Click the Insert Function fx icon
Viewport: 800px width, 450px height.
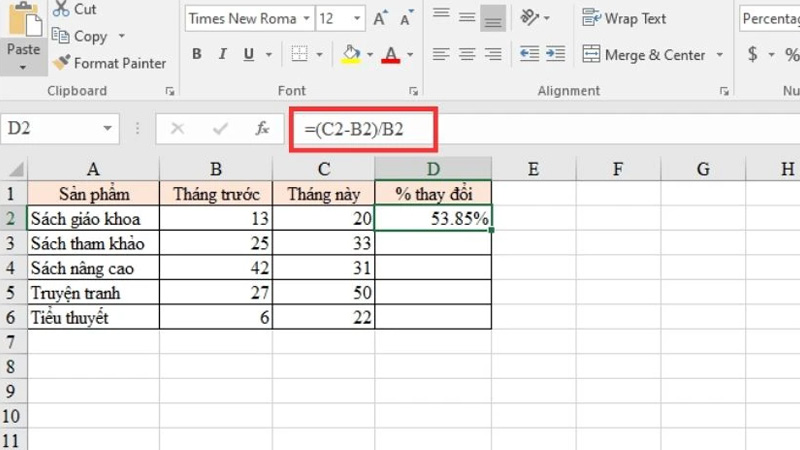(262, 128)
